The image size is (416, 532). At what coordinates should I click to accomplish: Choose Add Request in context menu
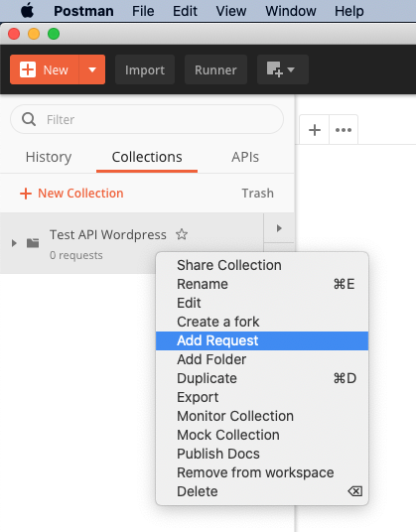tap(262, 340)
